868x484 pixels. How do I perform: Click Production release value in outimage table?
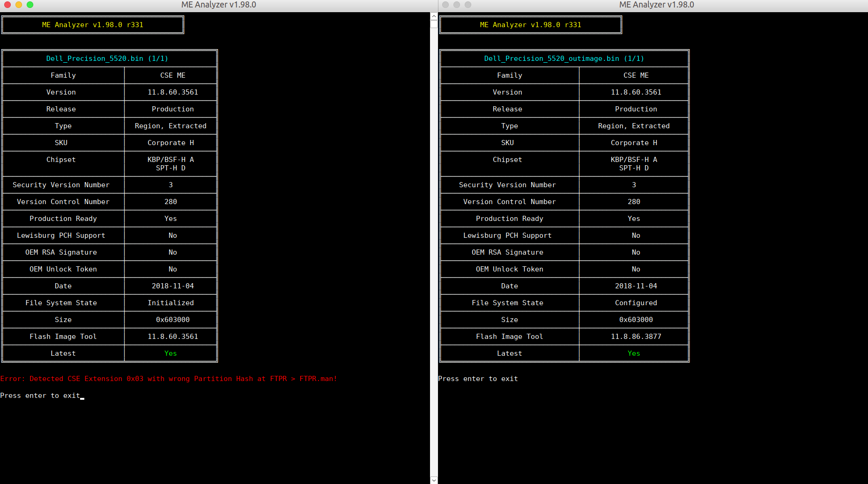(x=636, y=109)
